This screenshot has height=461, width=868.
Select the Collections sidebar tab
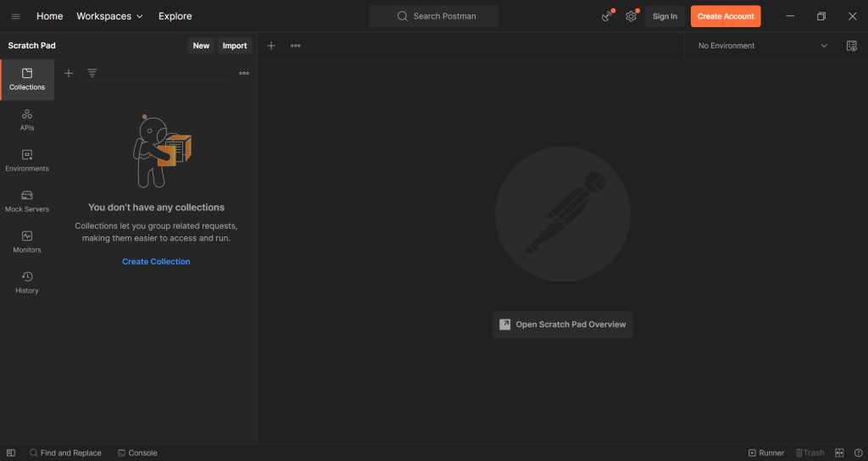tap(27, 80)
